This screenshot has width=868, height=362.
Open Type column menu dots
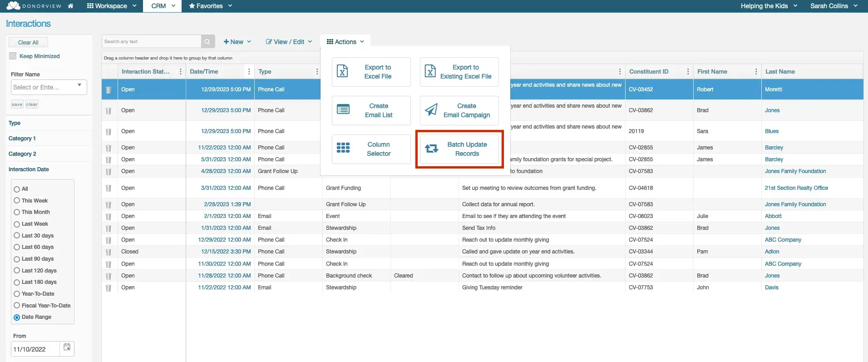tap(317, 72)
